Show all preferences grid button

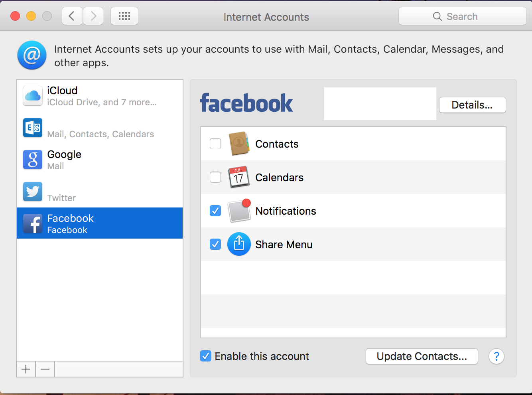[x=124, y=16]
